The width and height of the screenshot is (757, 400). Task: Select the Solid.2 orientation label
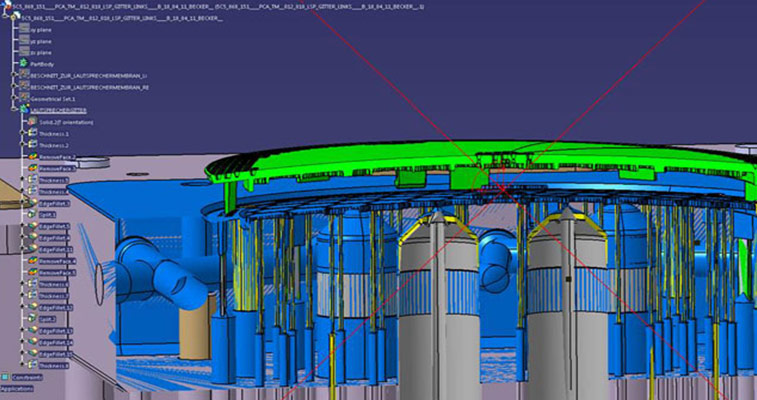pos(66,122)
